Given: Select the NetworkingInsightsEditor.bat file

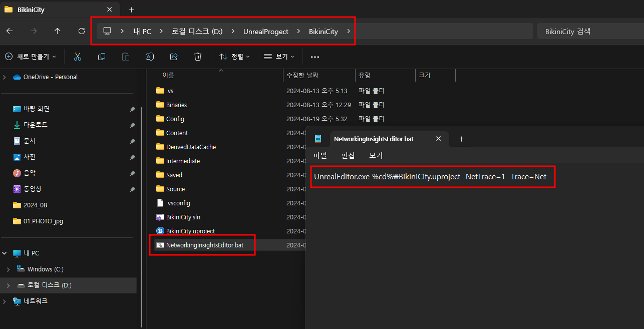Looking at the screenshot, I should point(205,245).
